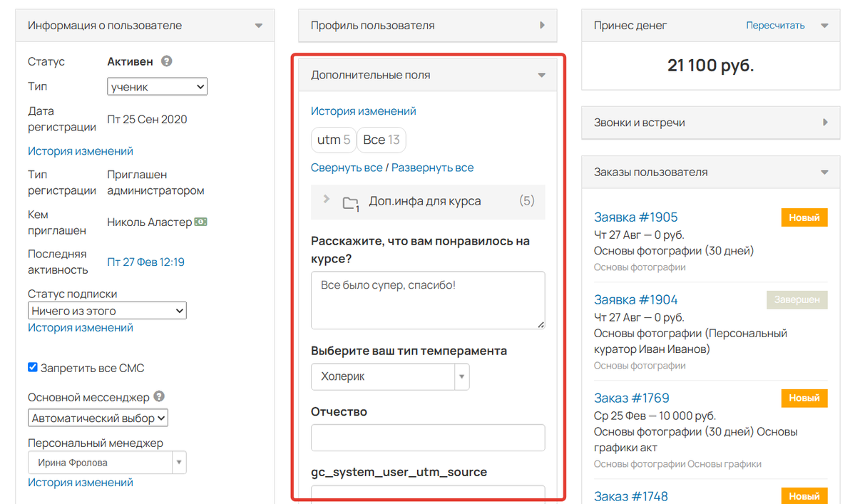Click the gc_system_user_utm_source field label
This screenshot has width=855, height=504.
pyautogui.click(x=399, y=472)
